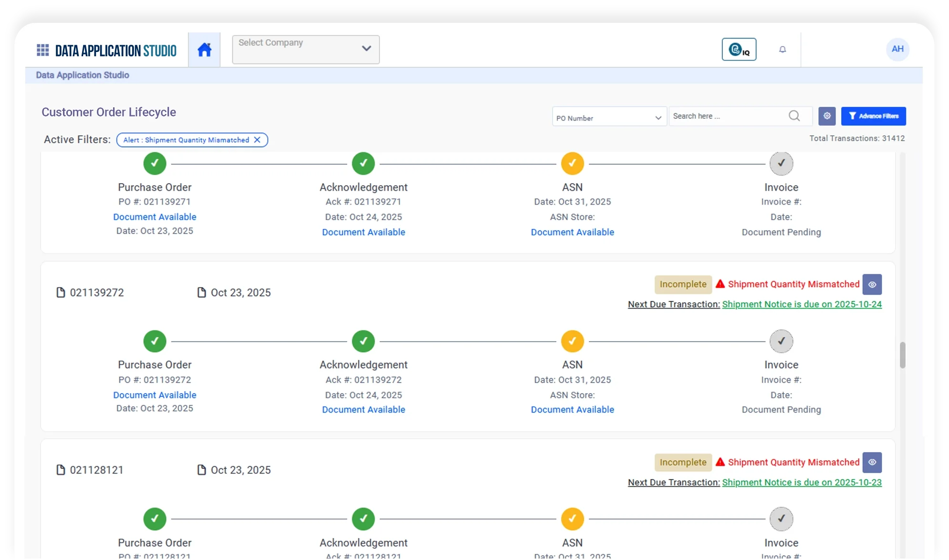Viewport: 949px width, 560px height.
Task: Go to the Home icon
Action: 204,50
